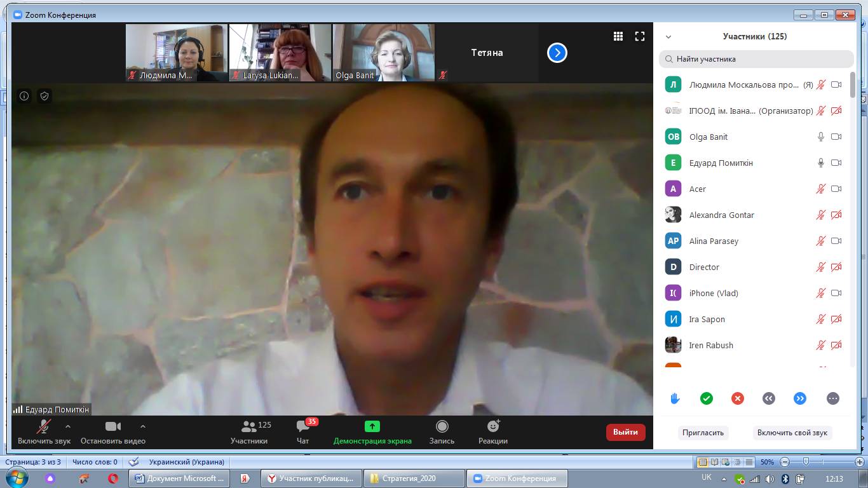The image size is (868, 488).
Task: Start screen sharing with the green button
Action: (x=372, y=431)
